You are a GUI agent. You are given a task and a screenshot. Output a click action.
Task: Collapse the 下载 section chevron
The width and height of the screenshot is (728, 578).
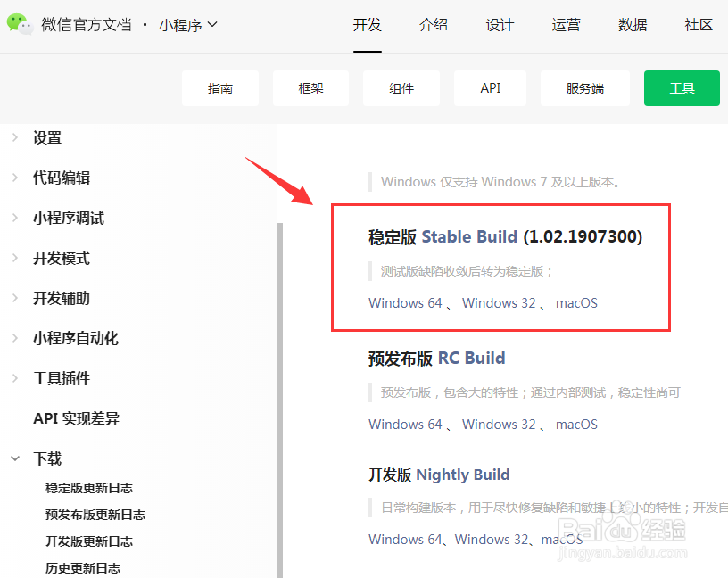point(15,458)
